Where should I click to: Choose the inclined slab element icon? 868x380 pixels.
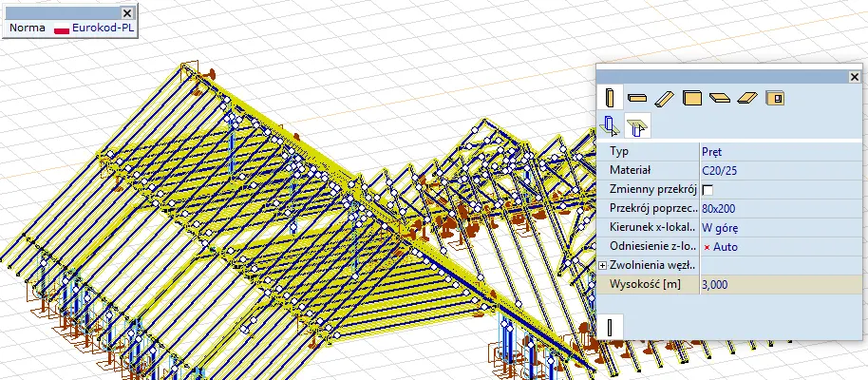click(x=747, y=97)
